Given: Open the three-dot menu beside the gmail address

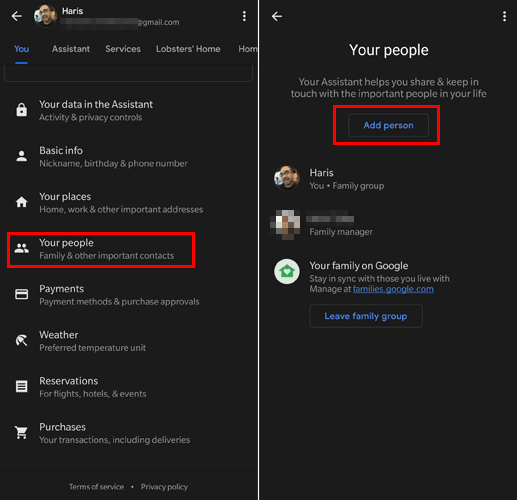Looking at the screenshot, I should (x=244, y=16).
